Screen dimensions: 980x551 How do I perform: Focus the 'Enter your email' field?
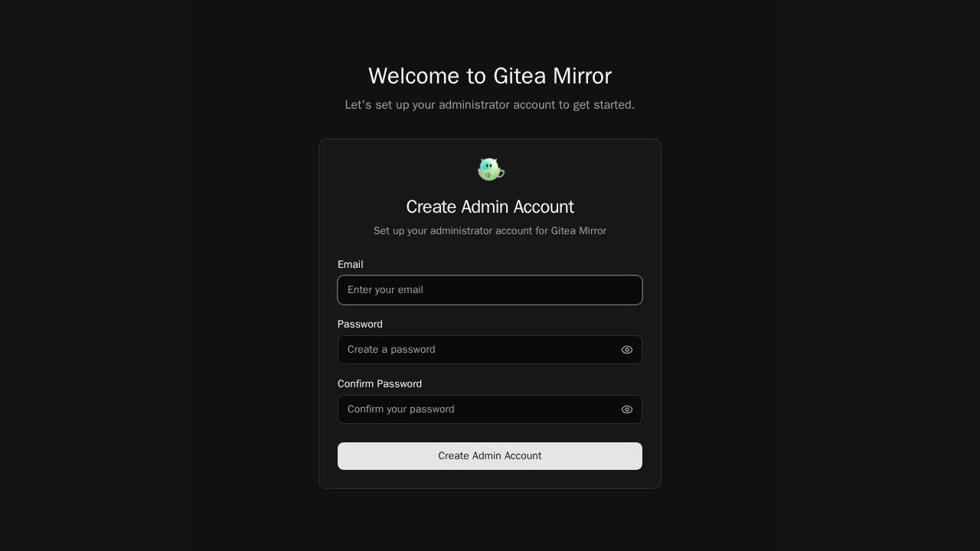(490, 290)
